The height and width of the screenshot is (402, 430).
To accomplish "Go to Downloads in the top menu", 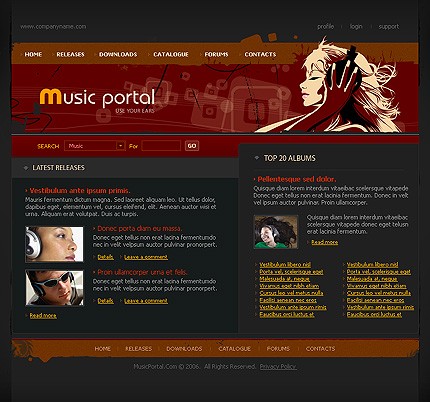I will [x=118, y=54].
